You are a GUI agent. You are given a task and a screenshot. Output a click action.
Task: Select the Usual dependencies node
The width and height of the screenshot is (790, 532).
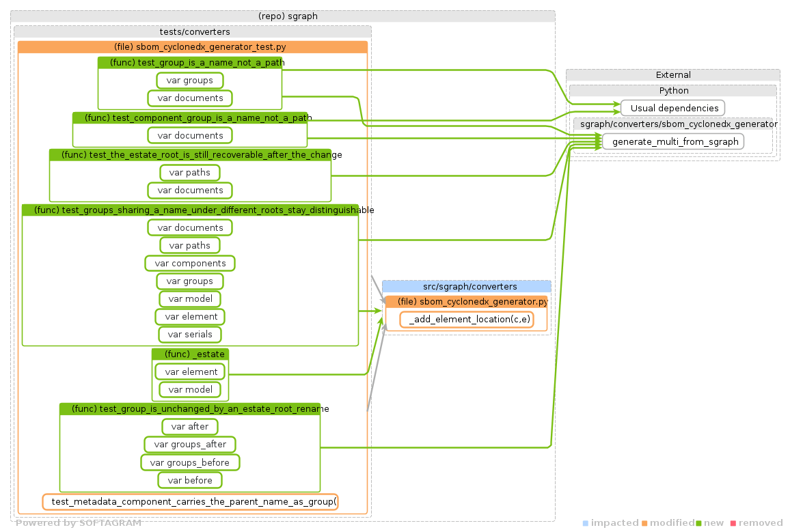click(x=673, y=108)
